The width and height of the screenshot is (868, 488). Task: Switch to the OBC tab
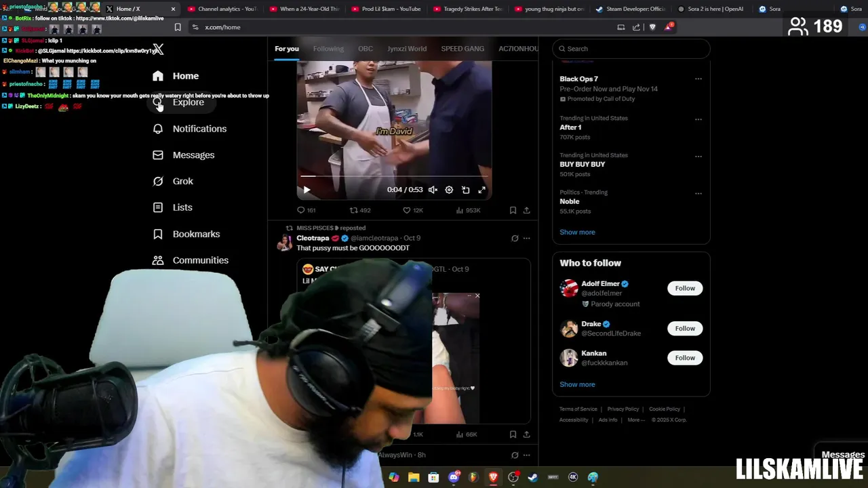(x=366, y=49)
